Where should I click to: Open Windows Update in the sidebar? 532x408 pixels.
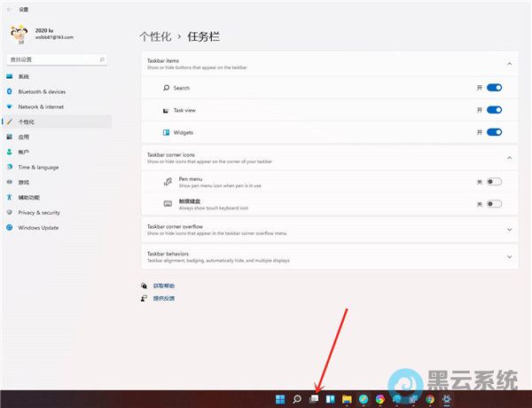(38, 227)
